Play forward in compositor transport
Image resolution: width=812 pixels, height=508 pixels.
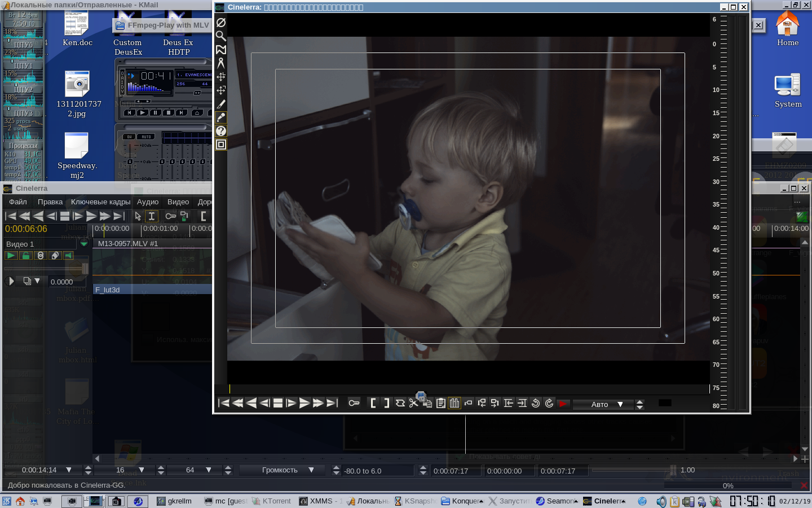(305, 403)
